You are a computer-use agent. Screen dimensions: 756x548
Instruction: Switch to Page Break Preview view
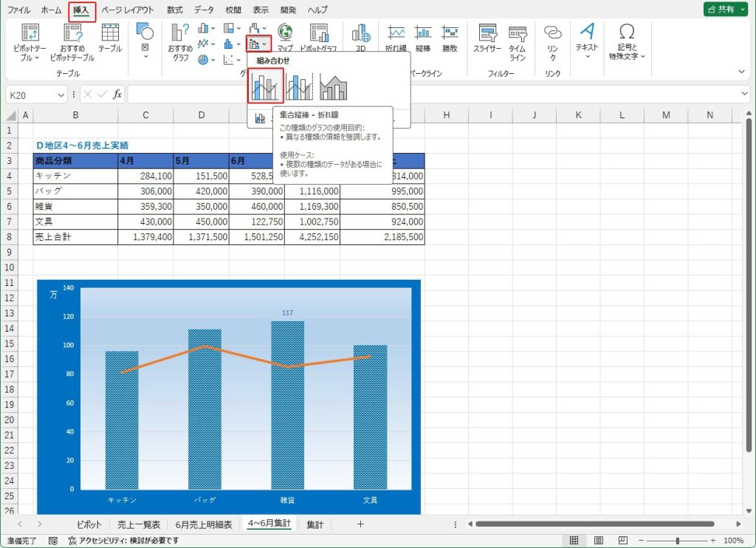[622, 541]
